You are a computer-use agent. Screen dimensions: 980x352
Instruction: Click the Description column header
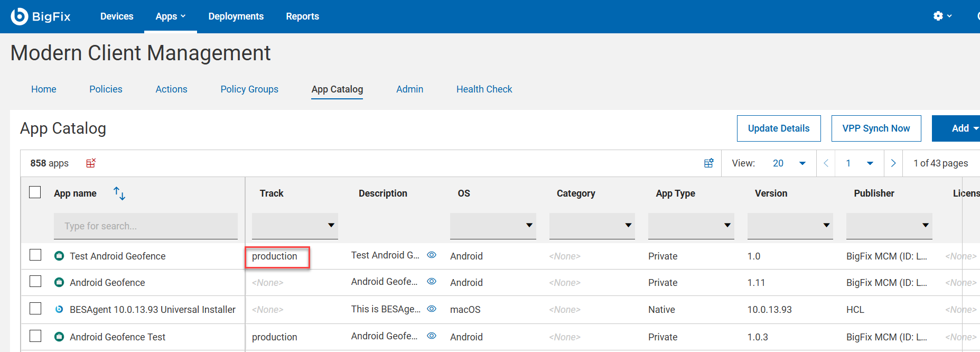[x=383, y=193]
